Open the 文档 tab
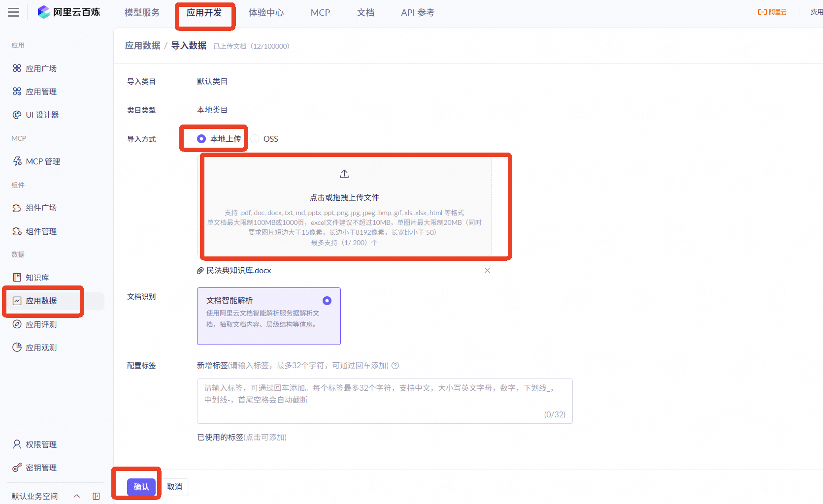823x504 pixels. (365, 13)
